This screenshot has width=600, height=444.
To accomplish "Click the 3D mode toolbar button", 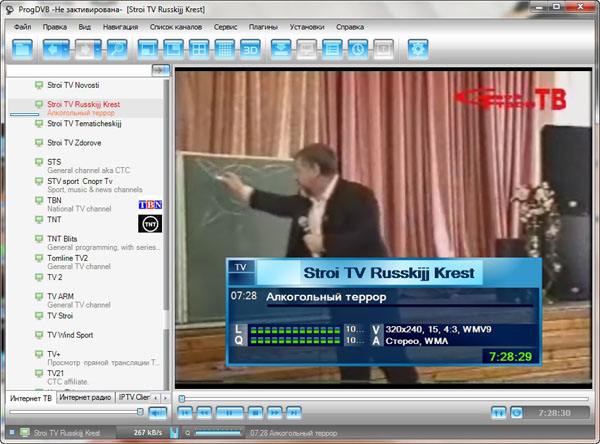I will click(x=250, y=48).
